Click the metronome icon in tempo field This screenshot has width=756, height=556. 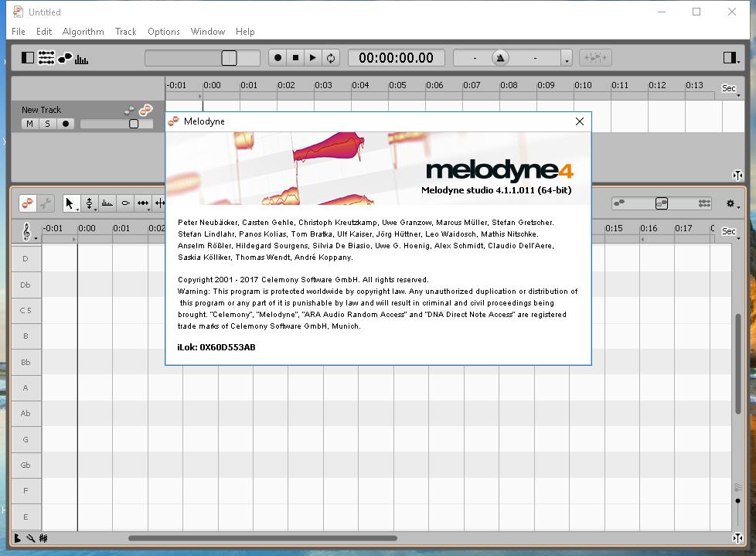[500, 58]
